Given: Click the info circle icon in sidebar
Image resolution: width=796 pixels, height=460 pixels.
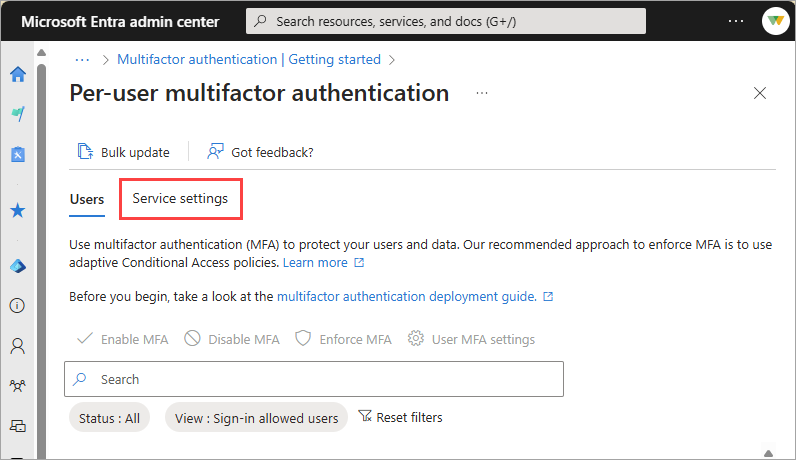Looking at the screenshot, I should coord(17,305).
